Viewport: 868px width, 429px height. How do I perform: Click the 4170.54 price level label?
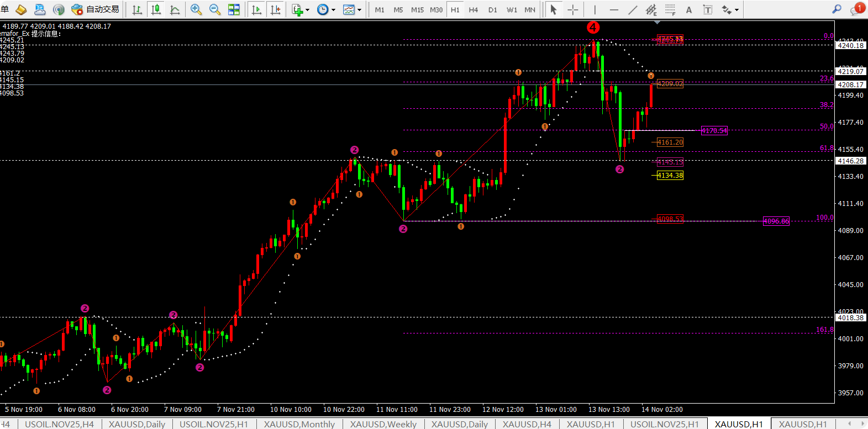tap(714, 131)
